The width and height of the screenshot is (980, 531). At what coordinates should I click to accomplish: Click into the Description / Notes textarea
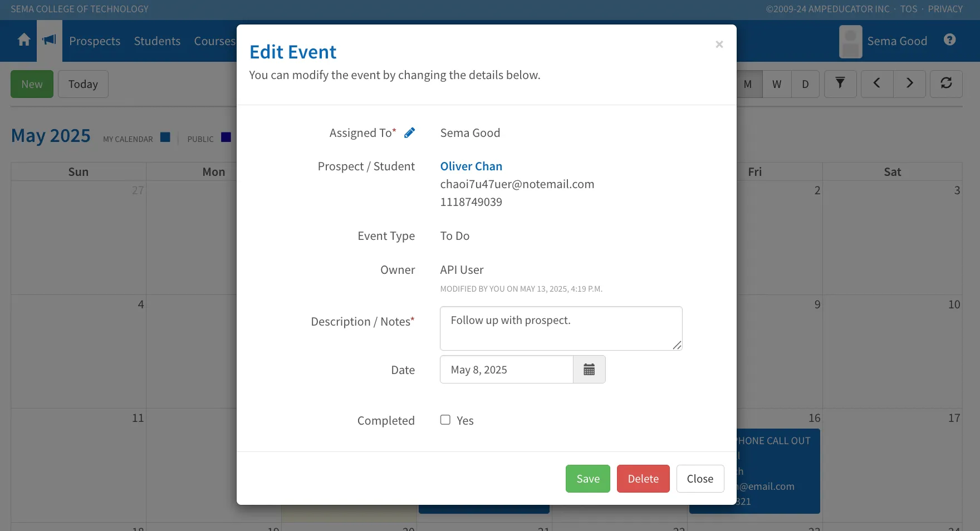pyautogui.click(x=561, y=328)
